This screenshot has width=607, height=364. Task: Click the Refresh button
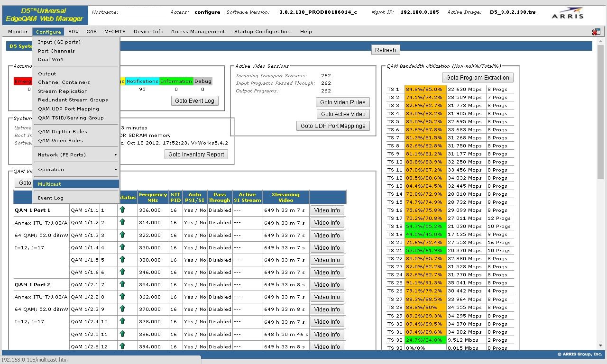tap(385, 50)
